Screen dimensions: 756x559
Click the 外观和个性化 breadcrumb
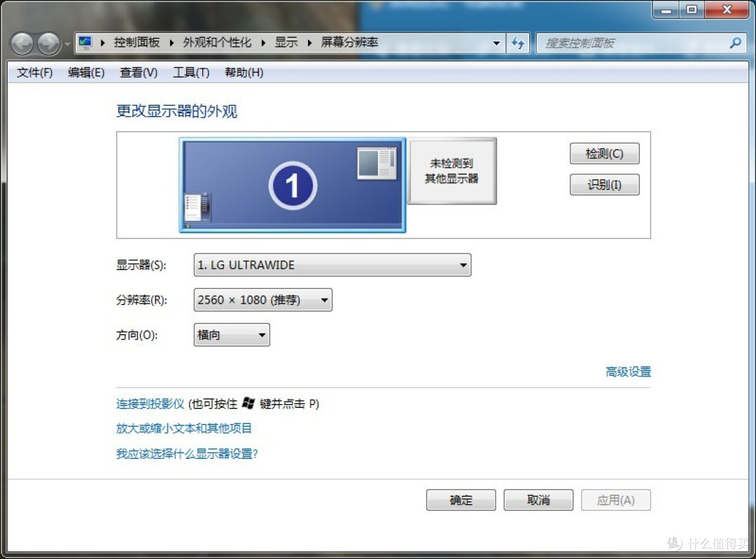click(217, 43)
